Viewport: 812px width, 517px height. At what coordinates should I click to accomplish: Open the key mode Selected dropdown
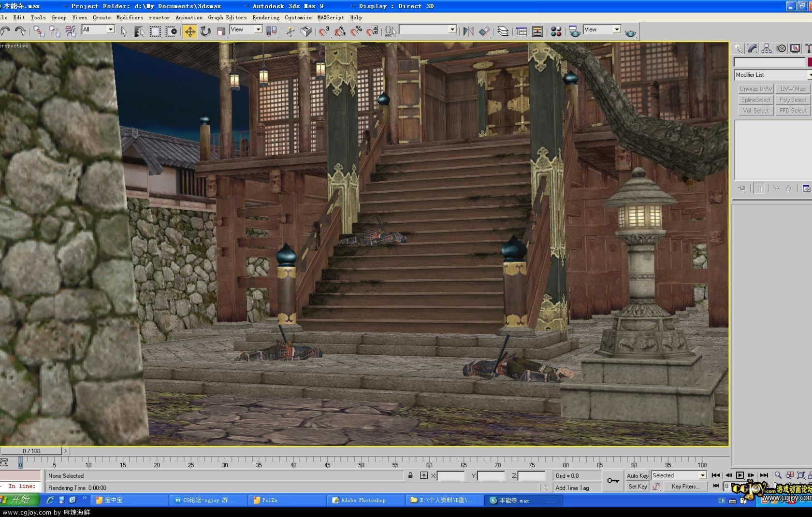[x=679, y=475]
